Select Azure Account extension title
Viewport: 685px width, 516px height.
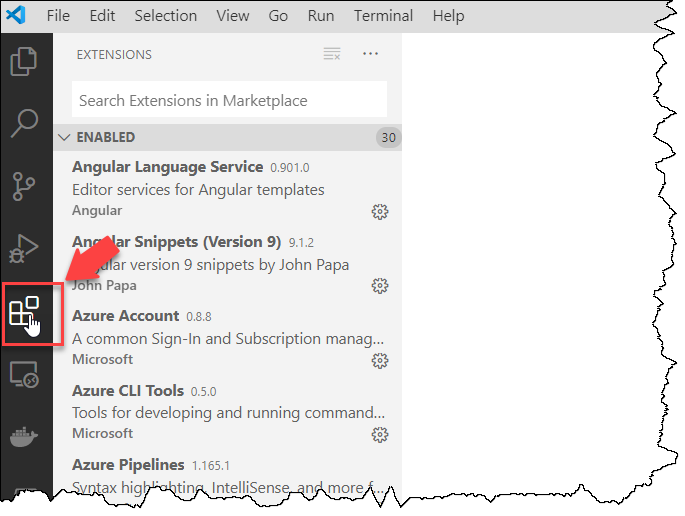tap(125, 315)
